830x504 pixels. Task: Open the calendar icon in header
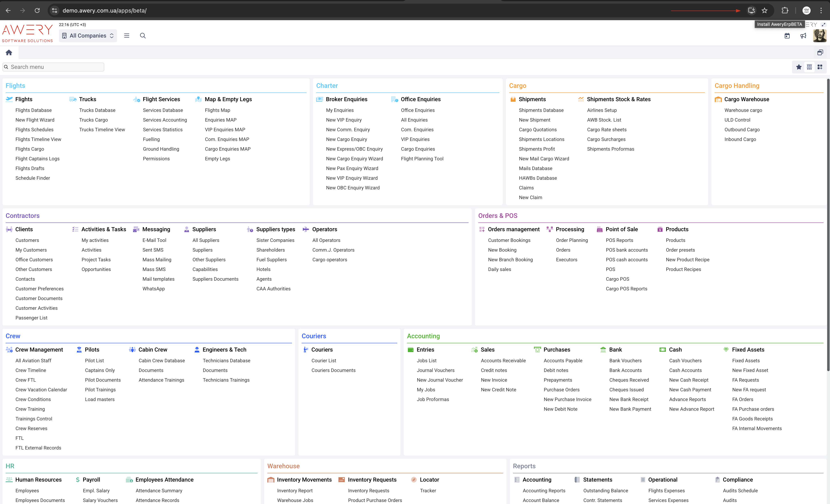coord(787,36)
